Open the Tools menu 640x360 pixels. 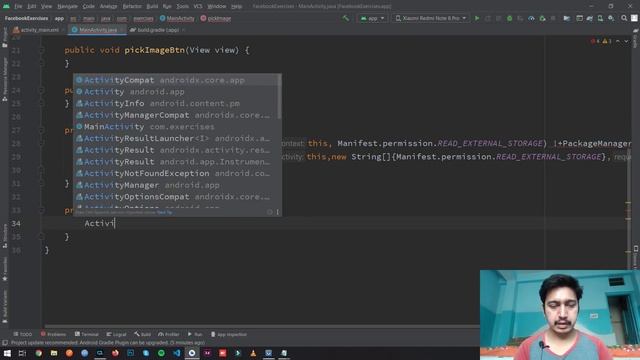tap(182, 6)
